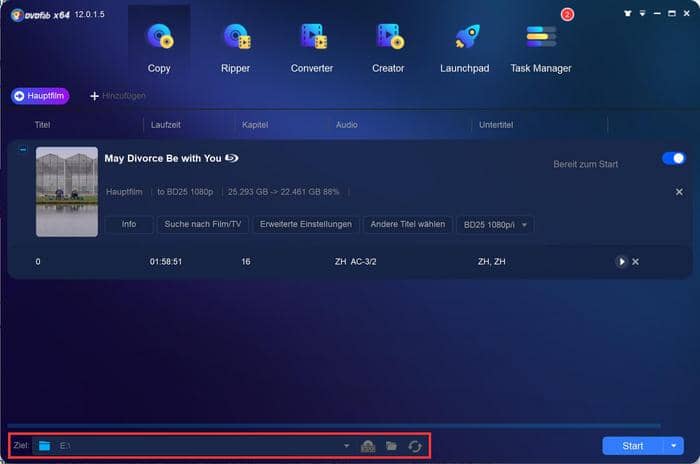Click the Hauptfilm mode button

pos(40,96)
